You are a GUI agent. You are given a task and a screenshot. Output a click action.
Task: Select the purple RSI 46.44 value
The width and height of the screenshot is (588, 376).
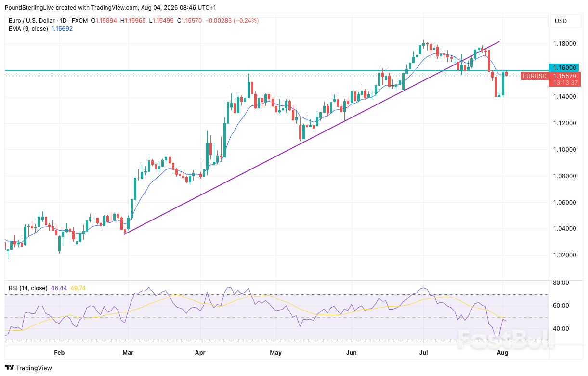(x=58, y=288)
